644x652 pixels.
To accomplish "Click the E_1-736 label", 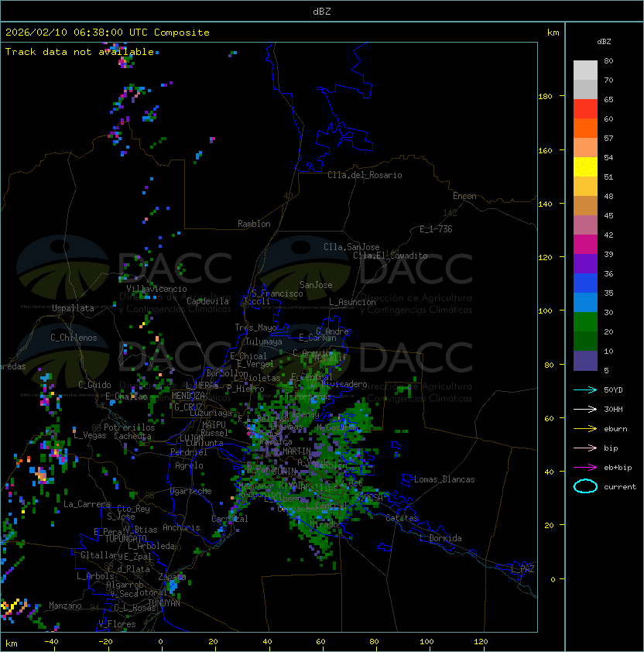I will 436,229.
